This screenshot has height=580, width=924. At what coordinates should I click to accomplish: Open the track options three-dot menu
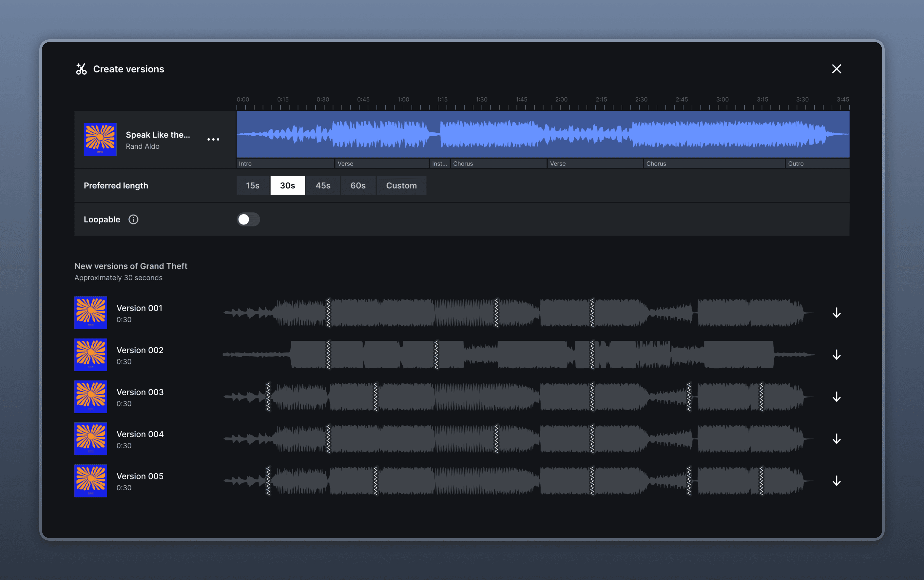(213, 139)
